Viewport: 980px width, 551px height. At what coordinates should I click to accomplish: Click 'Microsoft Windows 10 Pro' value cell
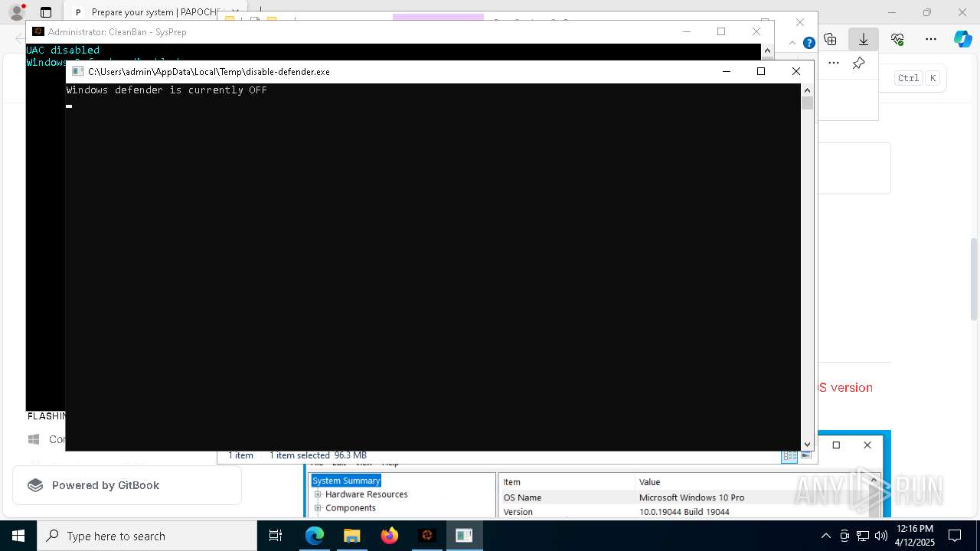point(691,497)
